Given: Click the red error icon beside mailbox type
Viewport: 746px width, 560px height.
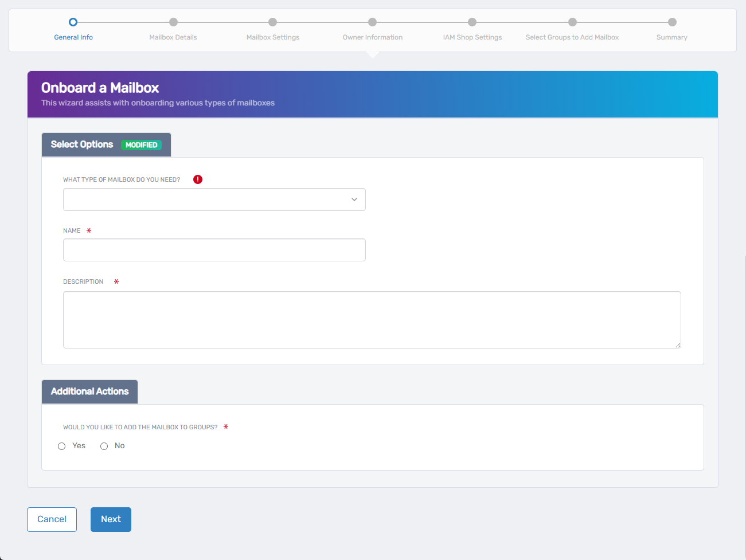Looking at the screenshot, I should [198, 179].
